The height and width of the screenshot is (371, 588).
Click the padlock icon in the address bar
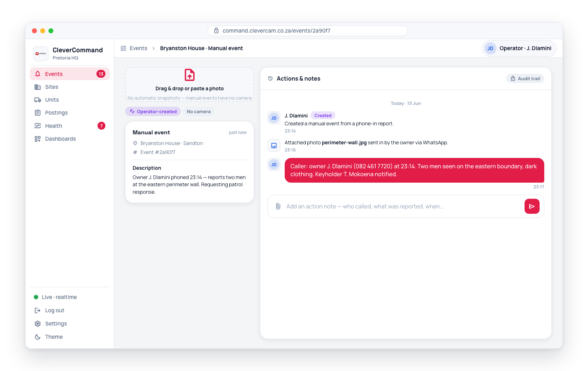click(x=217, y=30)
